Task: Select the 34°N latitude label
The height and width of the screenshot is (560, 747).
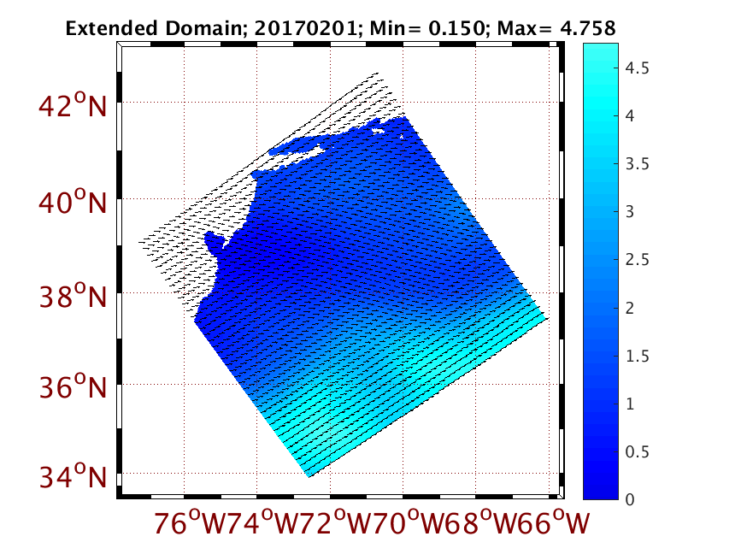Action: pyautogui.click(x=73, y=476)
